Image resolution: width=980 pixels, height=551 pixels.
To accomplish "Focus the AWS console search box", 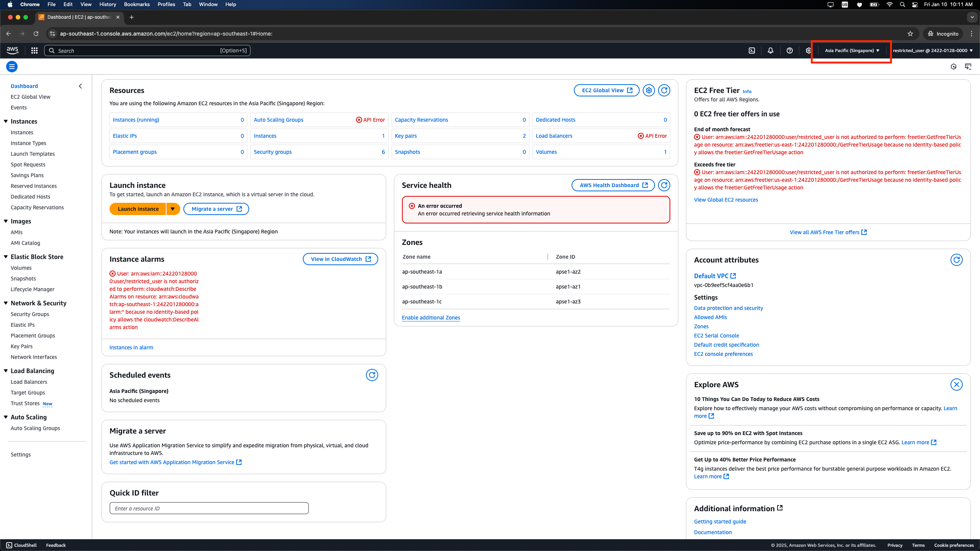I will [147, 51].
